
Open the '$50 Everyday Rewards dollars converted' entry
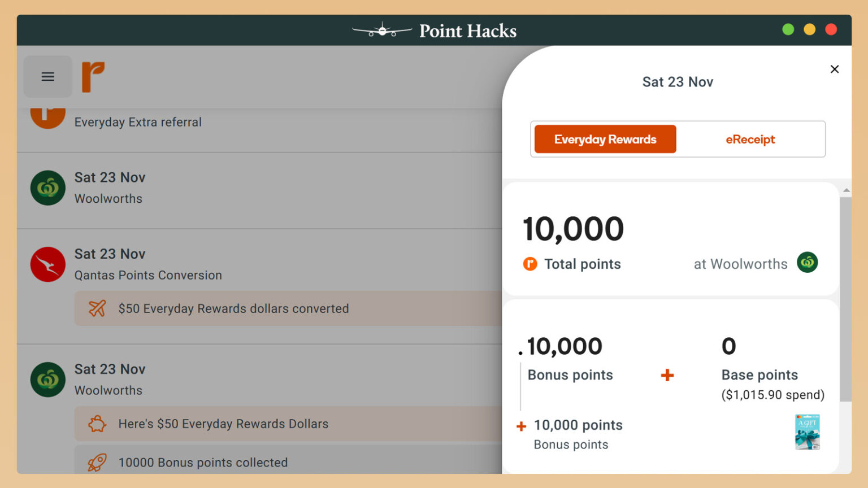pyautogui.click(x=234, y=308)
